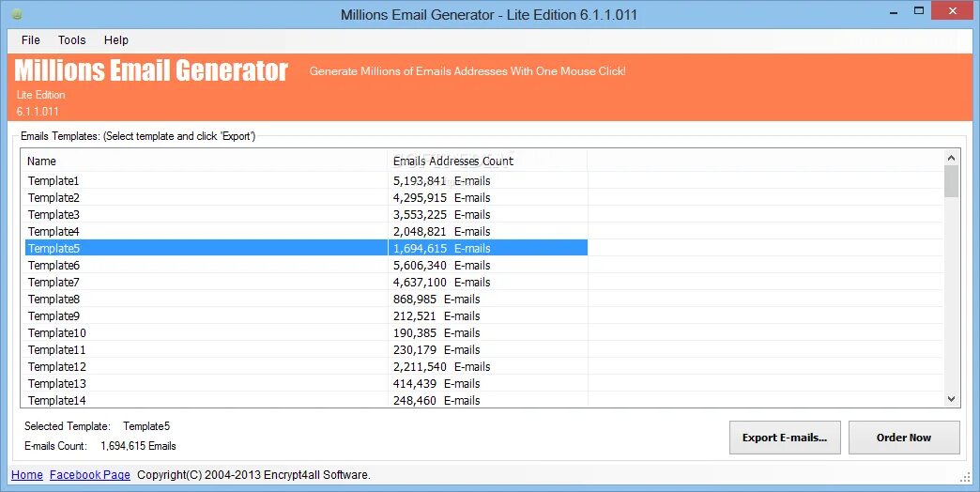
Task: Maximize the Millions Email Generator window
Action: [x=919, y=10]
